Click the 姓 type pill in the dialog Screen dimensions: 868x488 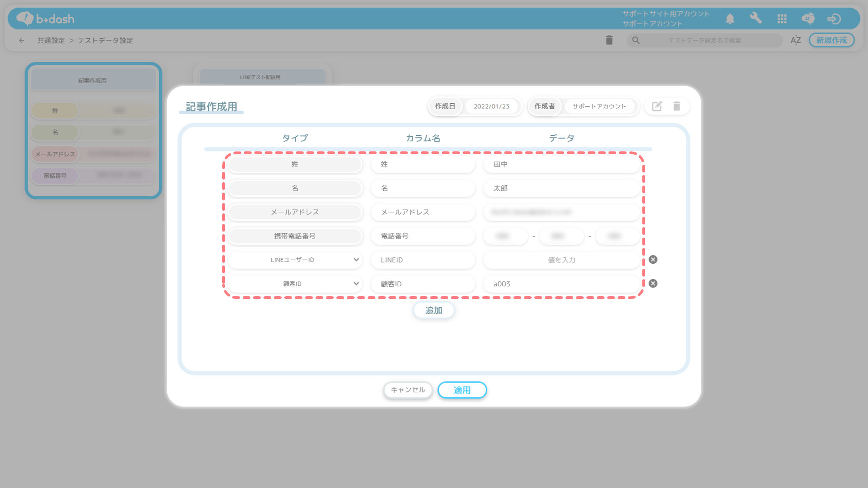coord(295,164)
